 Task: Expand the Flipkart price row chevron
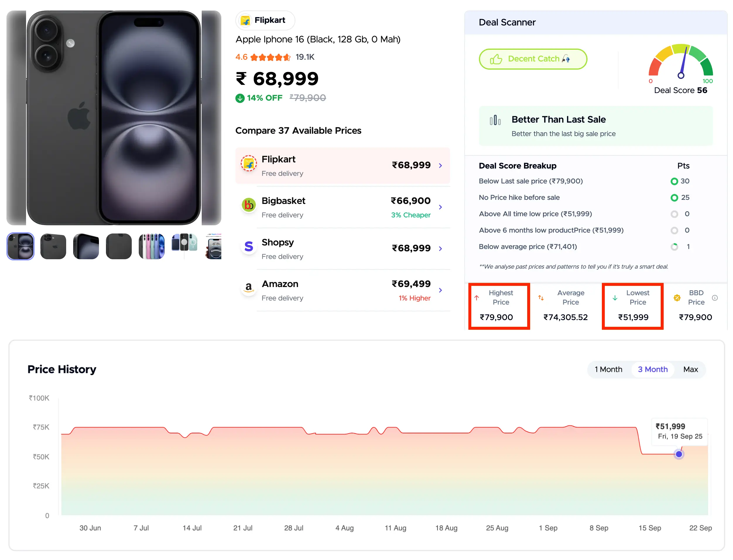click(441, 165)
